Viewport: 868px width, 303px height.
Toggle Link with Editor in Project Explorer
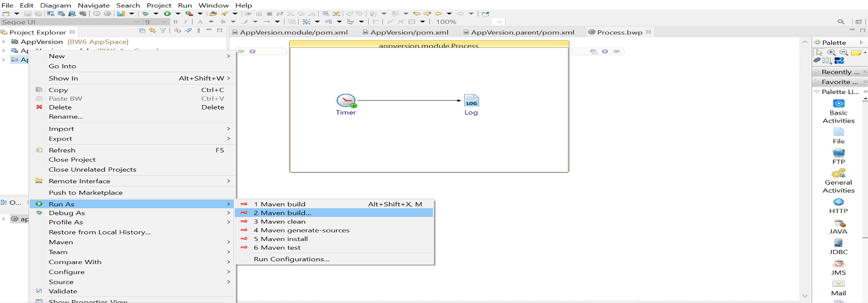click(x=152, y=31)
